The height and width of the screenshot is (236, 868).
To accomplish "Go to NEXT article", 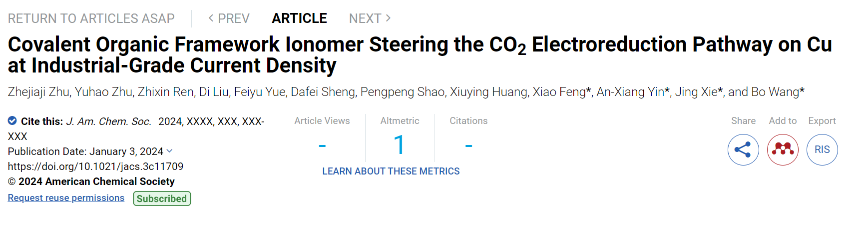I will point(370,18).
